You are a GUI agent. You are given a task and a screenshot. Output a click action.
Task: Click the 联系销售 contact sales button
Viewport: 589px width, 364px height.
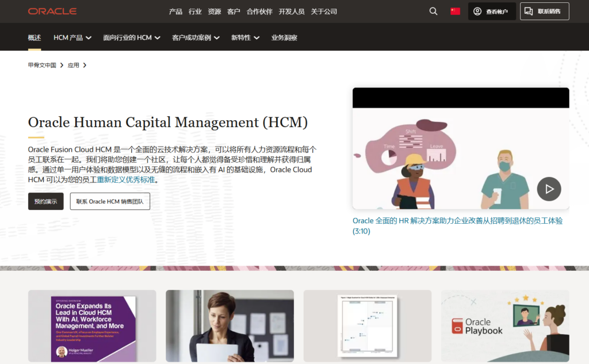(544, 12)
